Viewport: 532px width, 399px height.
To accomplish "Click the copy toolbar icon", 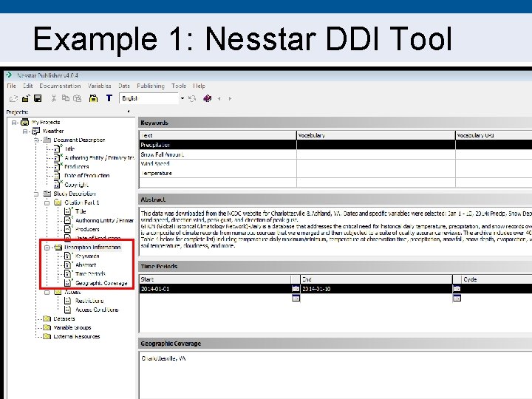I will 66,98.
